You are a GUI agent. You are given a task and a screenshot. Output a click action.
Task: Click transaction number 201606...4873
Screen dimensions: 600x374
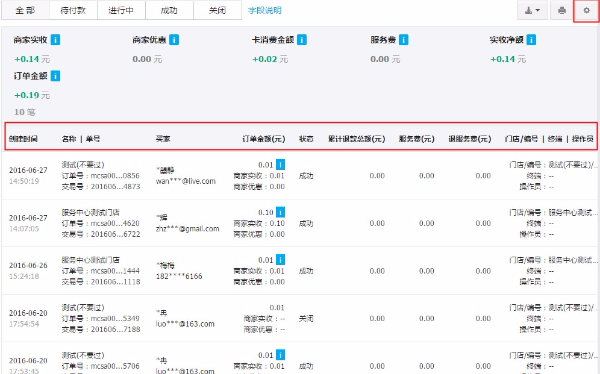pyautogui.click(x=116, y=186)
